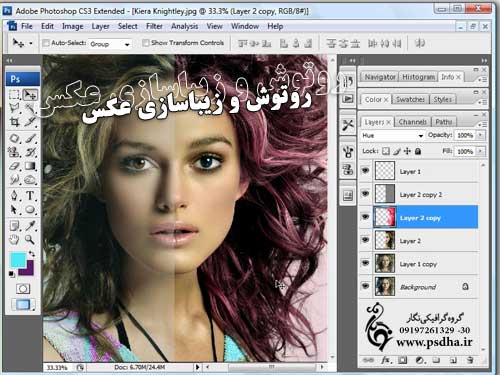Open the Group auto-select dropdown
500x375 pixels.
click(x=110, y=44)
